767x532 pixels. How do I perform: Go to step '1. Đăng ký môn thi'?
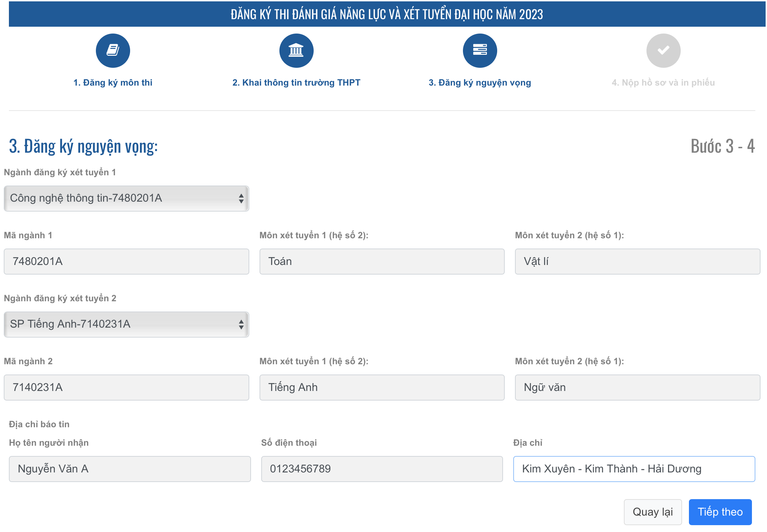pyautogui.click(x=113, y=83)
